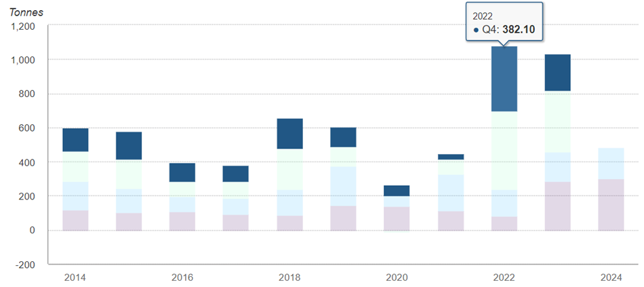
Task: Click the 2022 label on the x-axis
Action: (x=504, y=278)
